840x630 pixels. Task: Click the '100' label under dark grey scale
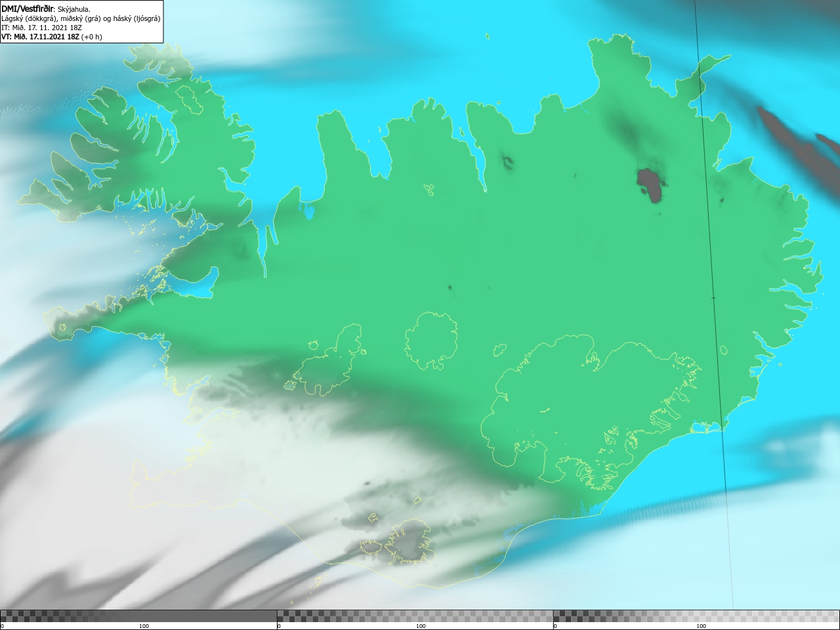click(144, 626)
